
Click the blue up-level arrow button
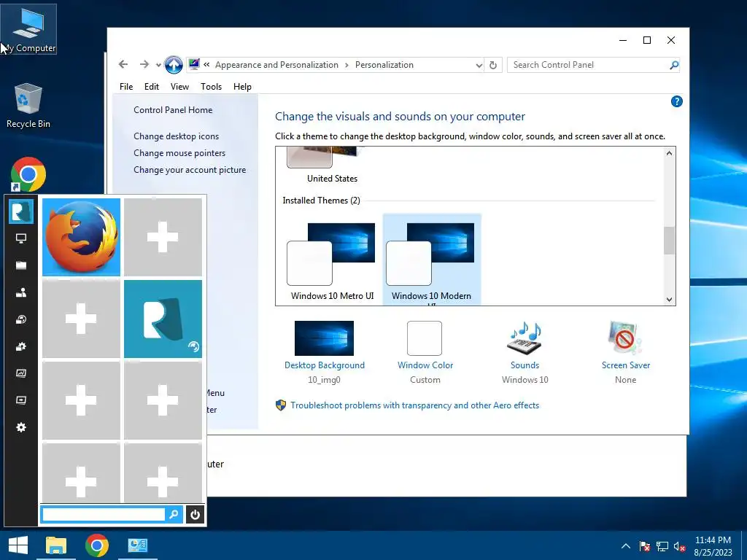point(174,65)
